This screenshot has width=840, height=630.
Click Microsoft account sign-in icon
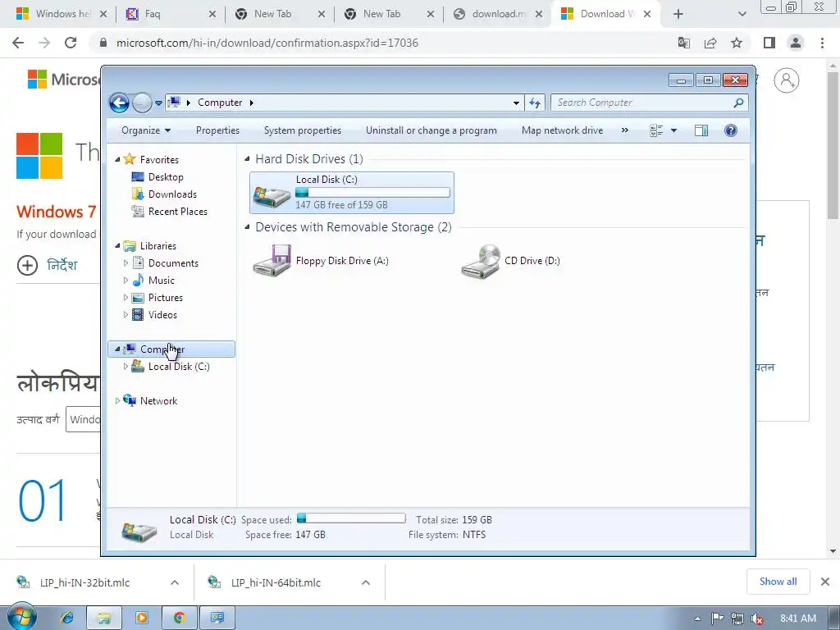[787, 80]
